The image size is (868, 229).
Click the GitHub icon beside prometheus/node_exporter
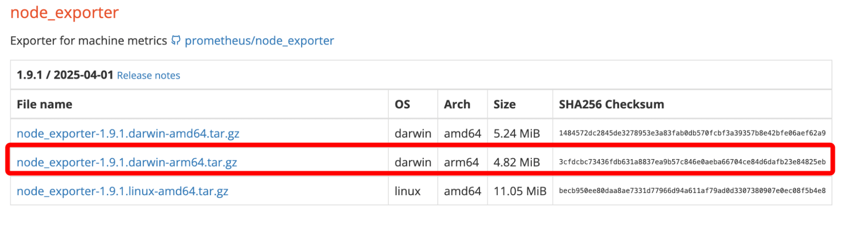(175, 40)
